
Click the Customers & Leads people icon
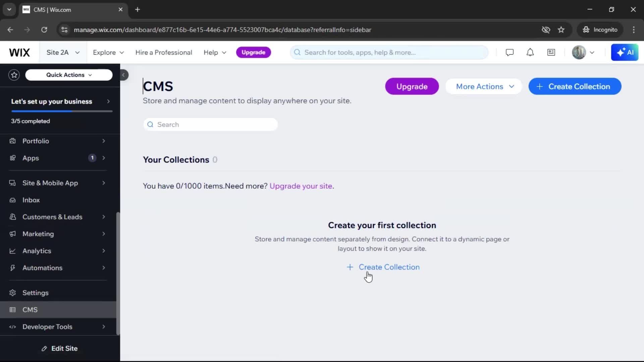12,217
